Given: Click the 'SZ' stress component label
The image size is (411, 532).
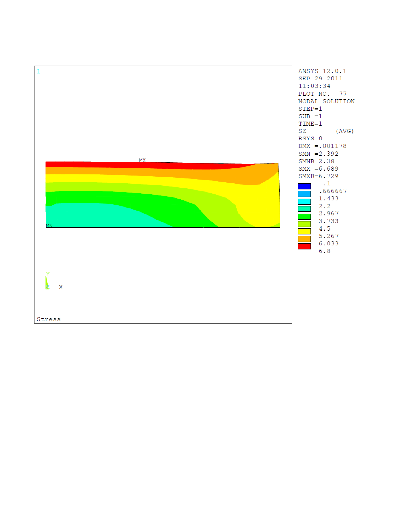Looking at the screenshot, I should 302,131.
